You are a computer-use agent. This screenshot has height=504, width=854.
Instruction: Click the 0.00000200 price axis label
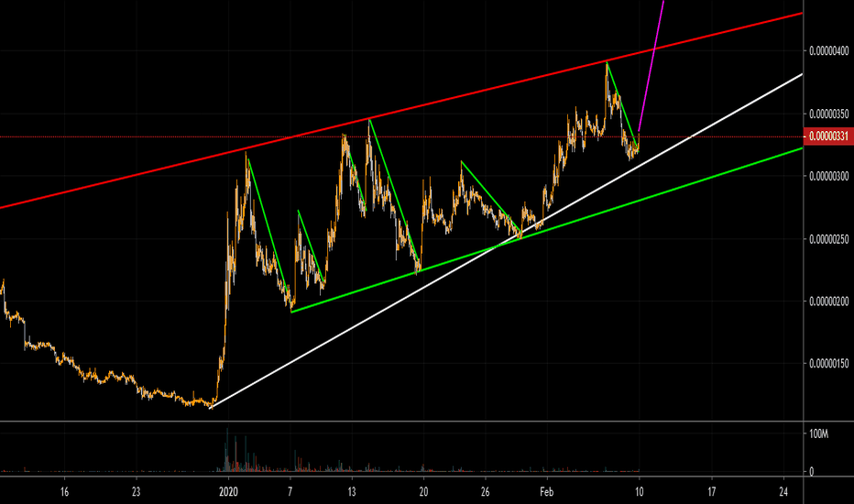coord(829,301)
